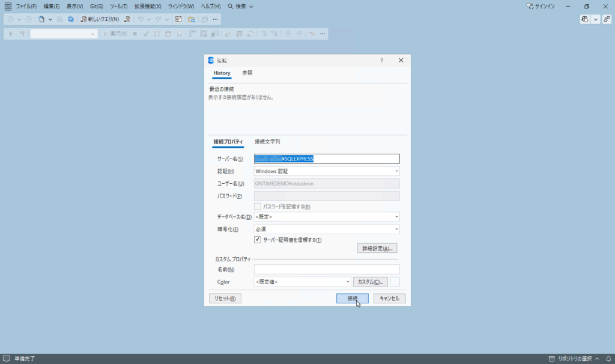Click the folder search icon in the toolbar
This screenshot has height=364, width=615.
[192, 19]
